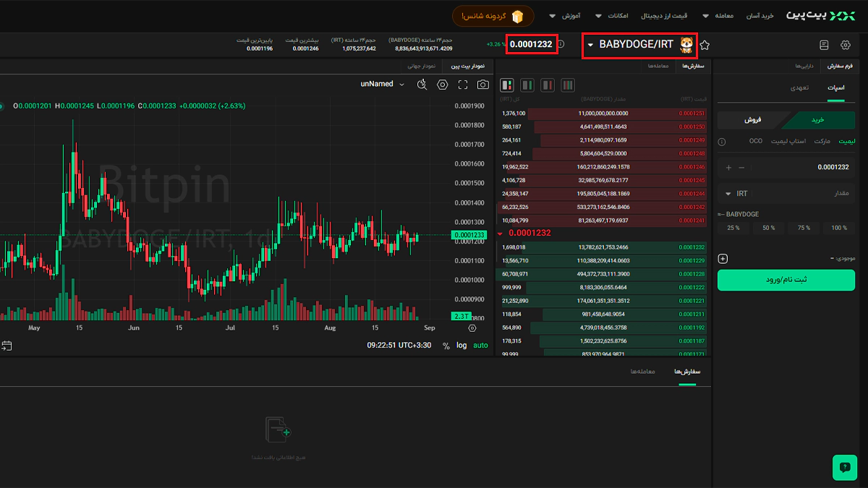Select the fourth order book layout icon
Image resolution: width=868 pixels, height=488 pixels.
click(568, 85)
